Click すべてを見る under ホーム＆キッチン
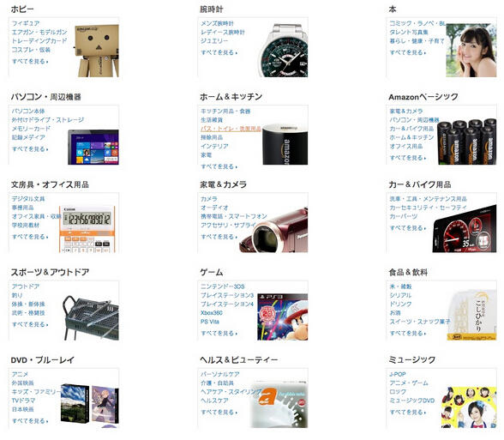Viewport: 504px width, 440px height. 219,166
